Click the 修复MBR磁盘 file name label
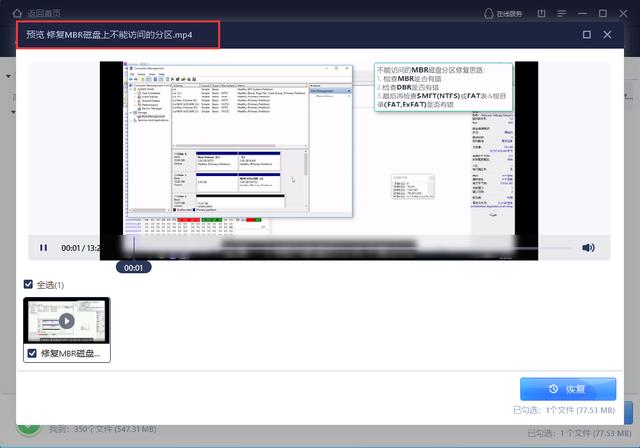Screen dimensions: 640x448 (73, 353)
